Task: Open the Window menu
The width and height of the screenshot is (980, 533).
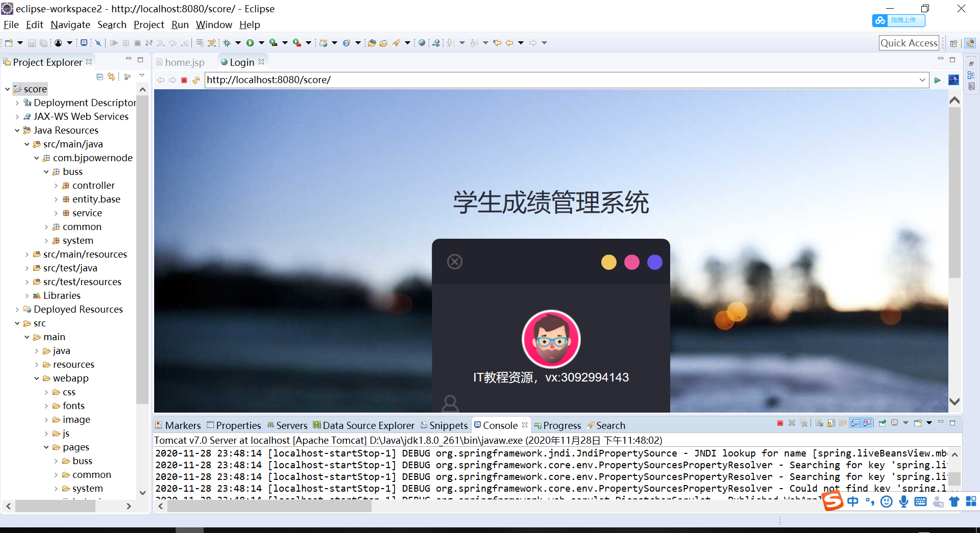Action: point(214,24)
